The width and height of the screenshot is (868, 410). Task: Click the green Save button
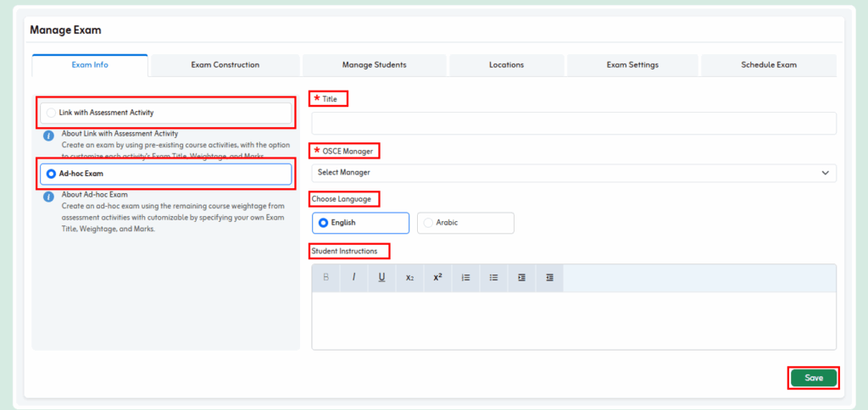coord(813,378)
